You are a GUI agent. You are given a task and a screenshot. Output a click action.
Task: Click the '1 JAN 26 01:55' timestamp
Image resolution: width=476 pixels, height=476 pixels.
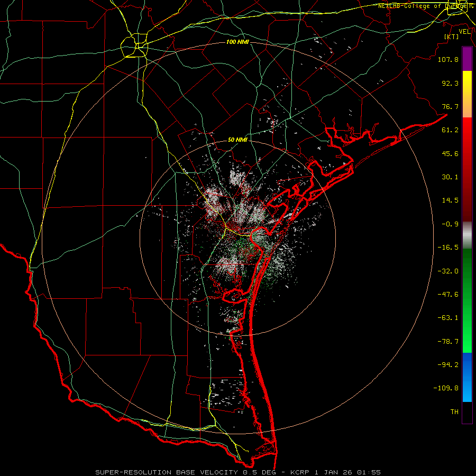[347, 472]
